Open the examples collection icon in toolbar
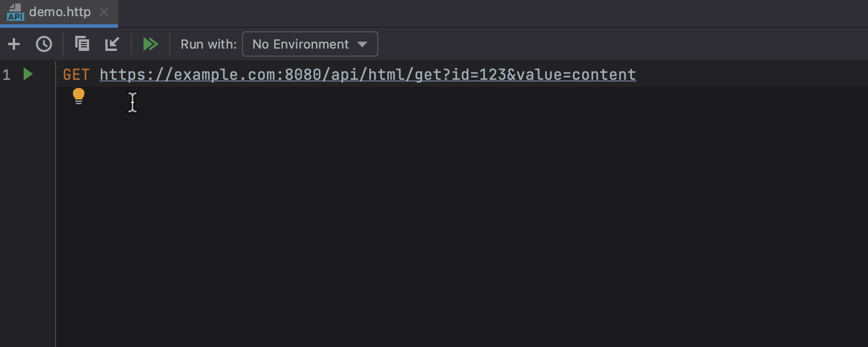 coord(82,44)
